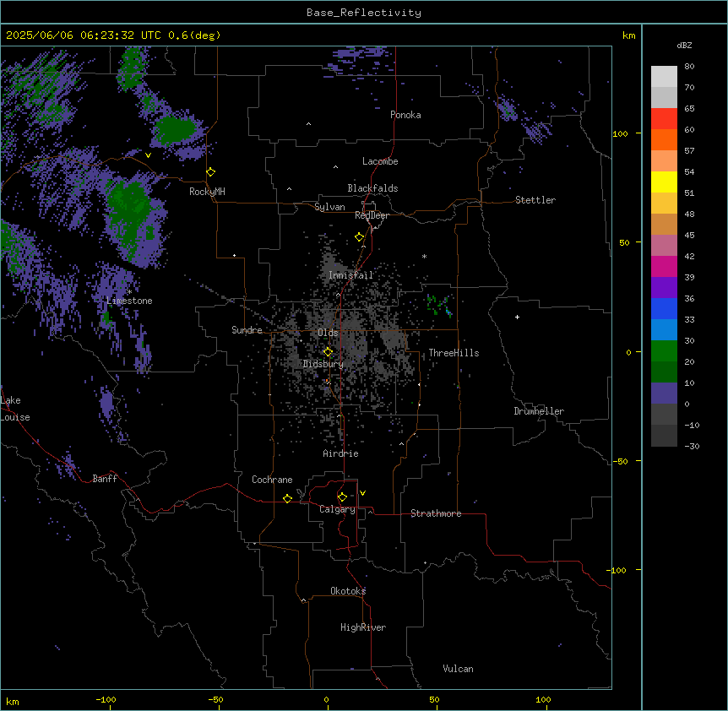Click the Base_Reflectivity title

coord(364,13)
